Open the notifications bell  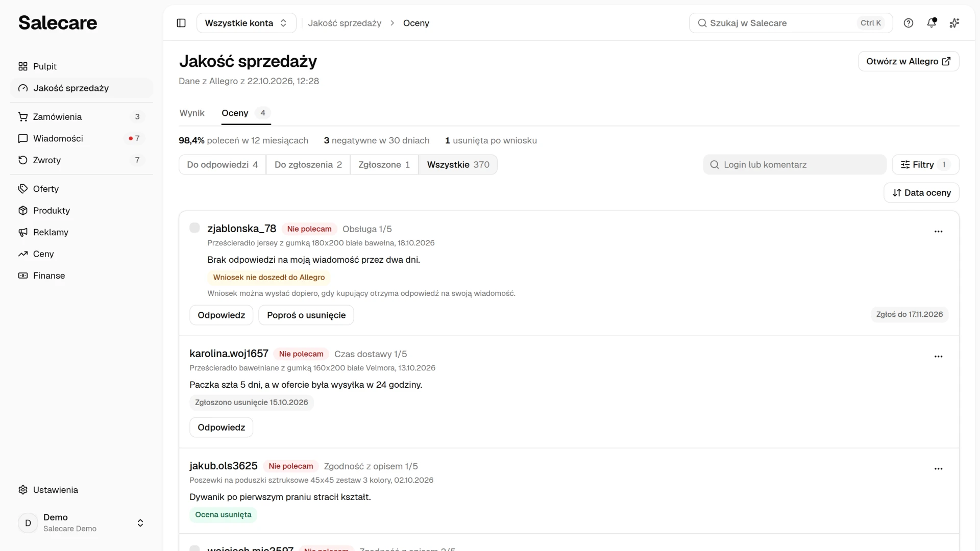click(932, 23)
